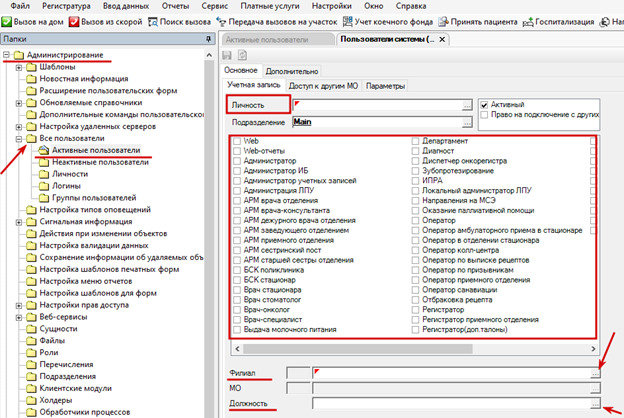This screenshot has width=624, height=418.
Task: Click the folder icon of 'Файлы'
Action: point(31,340)
